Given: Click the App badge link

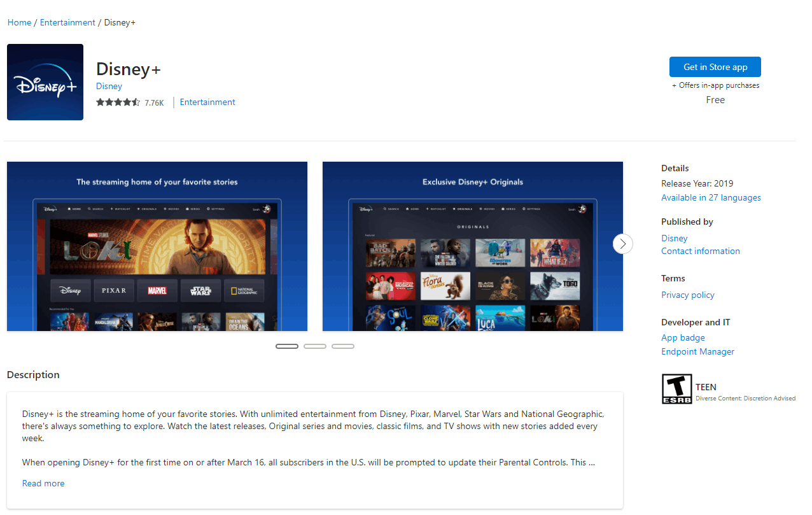Looking at the screenshot, I should pyautogui.click(x=683, y=337).
